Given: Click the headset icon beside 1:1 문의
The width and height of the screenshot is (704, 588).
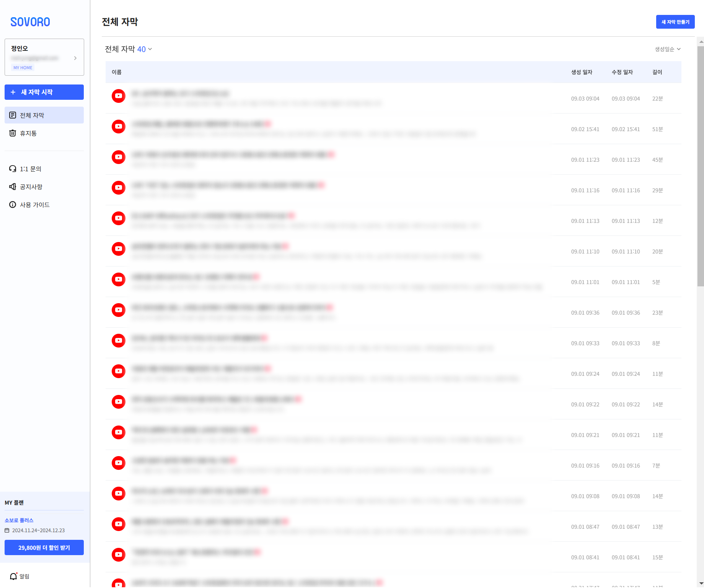Looking at the screenshot, I should pyautogui.click(x=13, y=169).
